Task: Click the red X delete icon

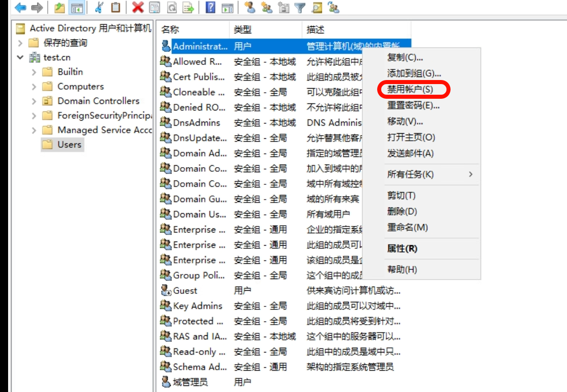Action: pyautogui.click(x=138, y=7)
